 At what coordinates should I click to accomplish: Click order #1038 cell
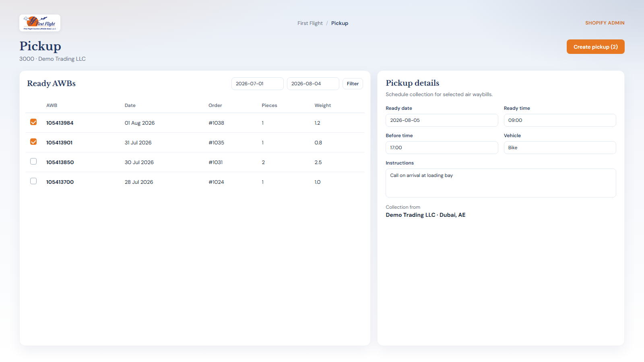pos(216,123)
